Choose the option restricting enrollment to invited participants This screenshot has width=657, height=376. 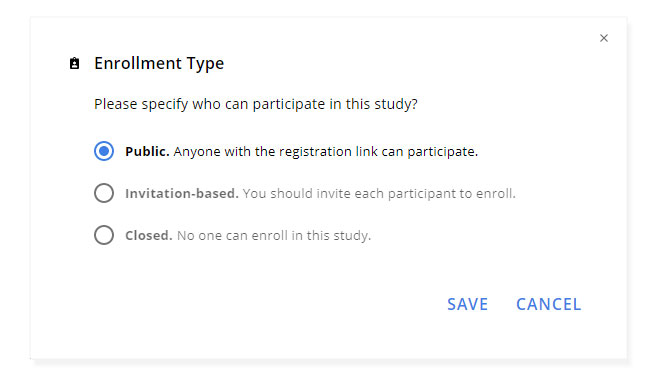[104, 193]
